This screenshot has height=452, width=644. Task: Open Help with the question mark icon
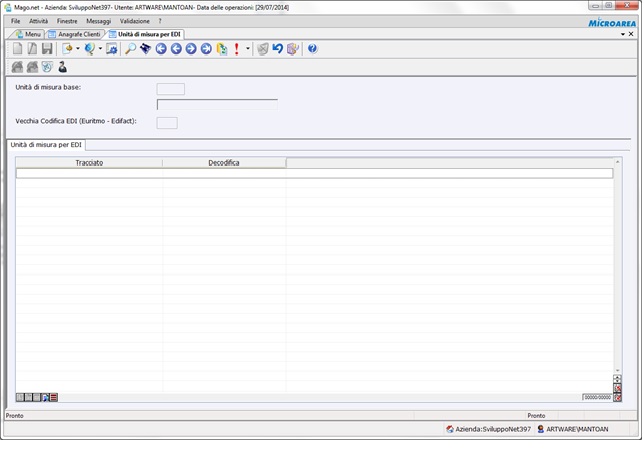pyautogui.click(x=312, y=48)
